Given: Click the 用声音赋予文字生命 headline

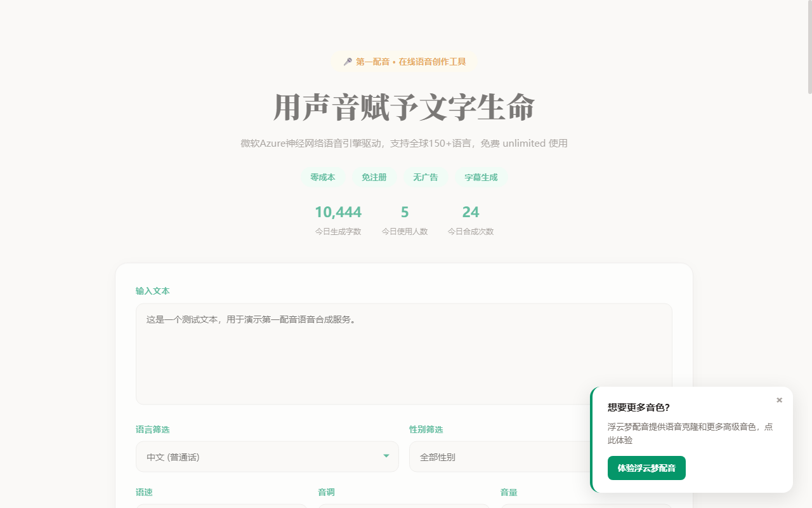Looking at the screenshot, I should [404, 107].
